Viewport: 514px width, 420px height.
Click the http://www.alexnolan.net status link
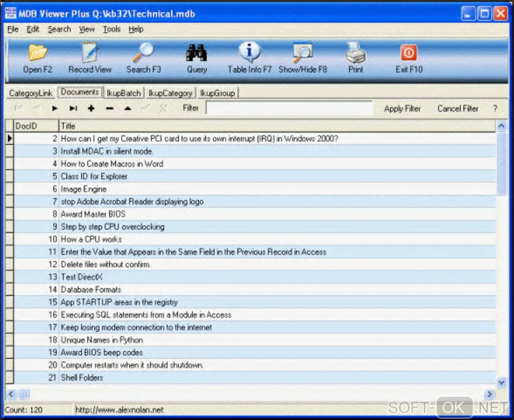coord(119,410)
